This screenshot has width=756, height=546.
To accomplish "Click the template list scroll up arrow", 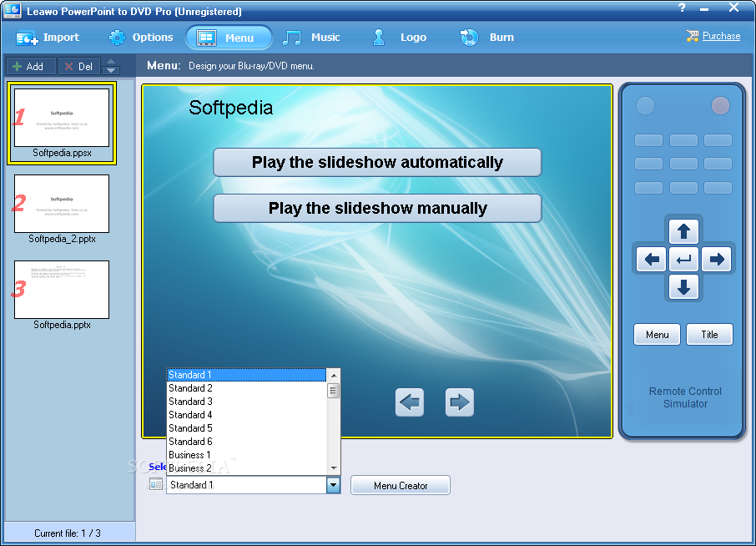I will (x=333, y=375).
